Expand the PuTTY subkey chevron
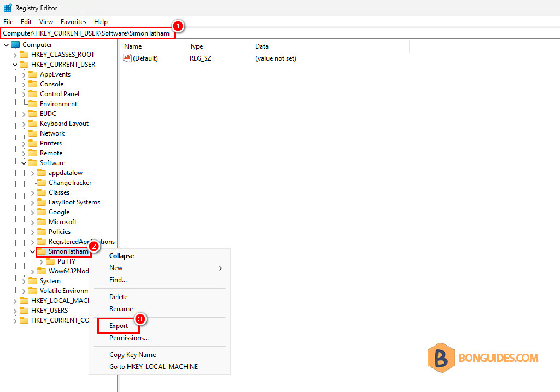This screenshot has width=560, height=392. coord(42,262)
